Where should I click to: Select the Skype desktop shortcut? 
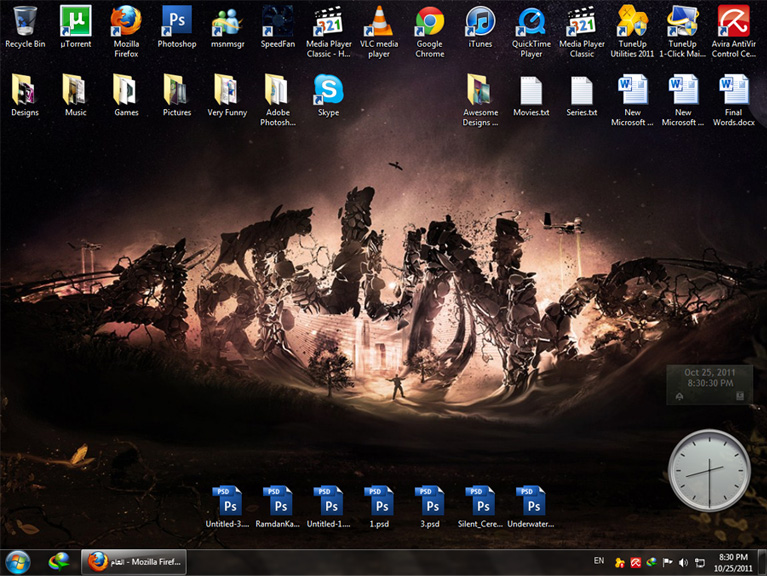point(329,95)
